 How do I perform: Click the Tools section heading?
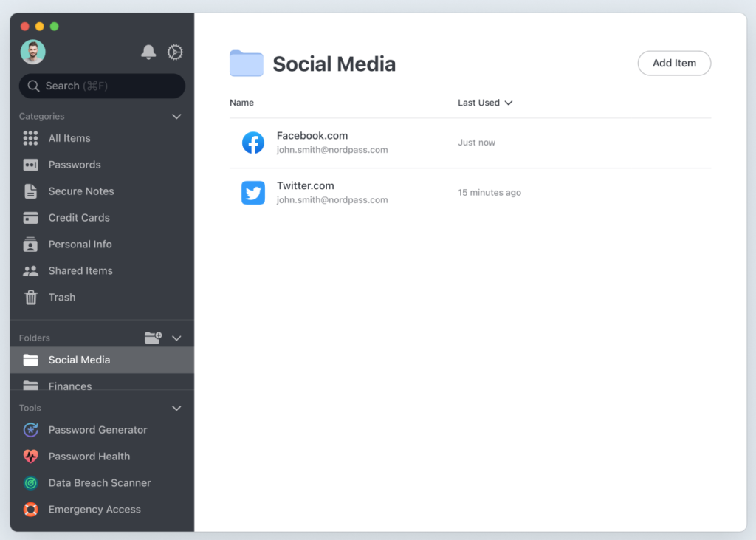tap(30, 409)
